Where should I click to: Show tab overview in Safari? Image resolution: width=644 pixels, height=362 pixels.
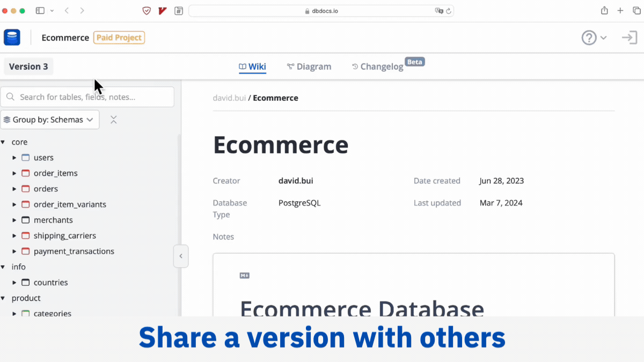(x=636, y=11)
